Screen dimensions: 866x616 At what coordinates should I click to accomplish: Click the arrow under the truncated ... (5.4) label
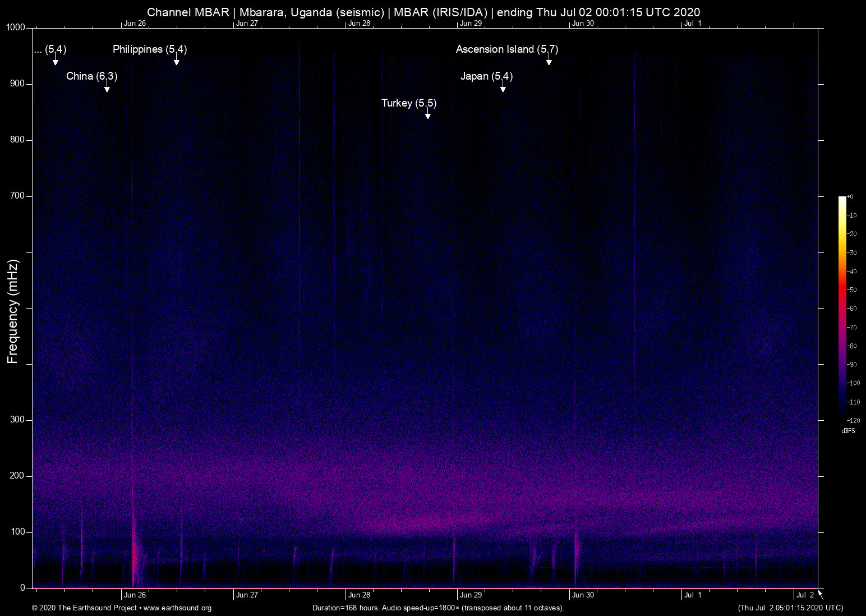[55, 61]
